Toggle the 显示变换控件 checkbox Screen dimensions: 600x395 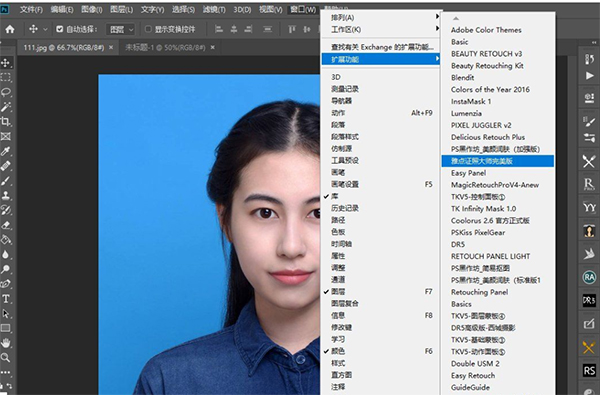pyautogui.click(x=148, y=29)
